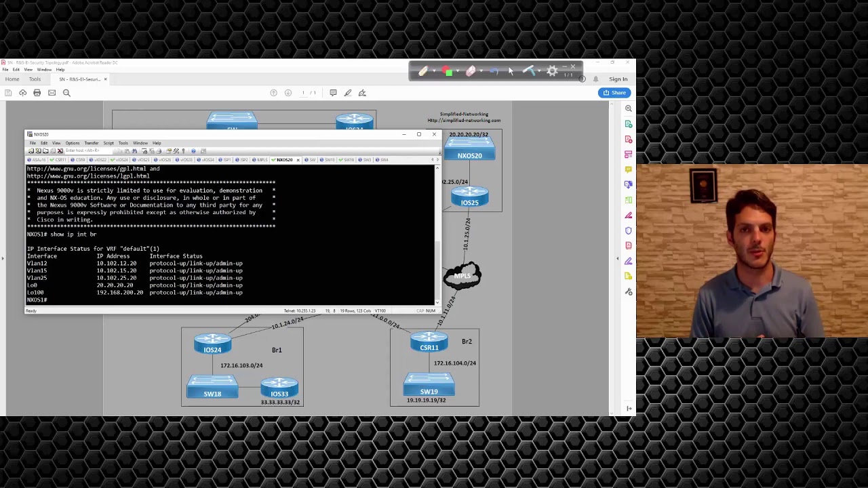The width and height of the screenshot is (868, 488).
Task: Go to next page with down arrow
Action: pos(288,93)
